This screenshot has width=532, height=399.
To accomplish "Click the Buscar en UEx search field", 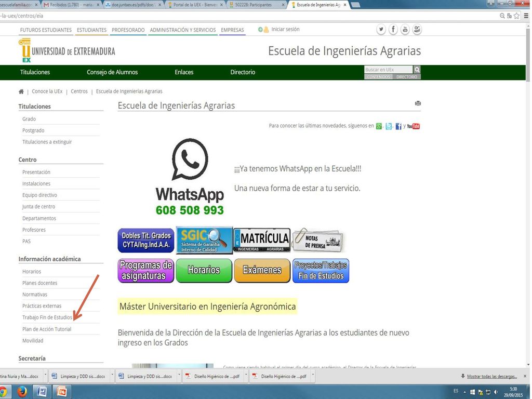I will tap(389, 70).
